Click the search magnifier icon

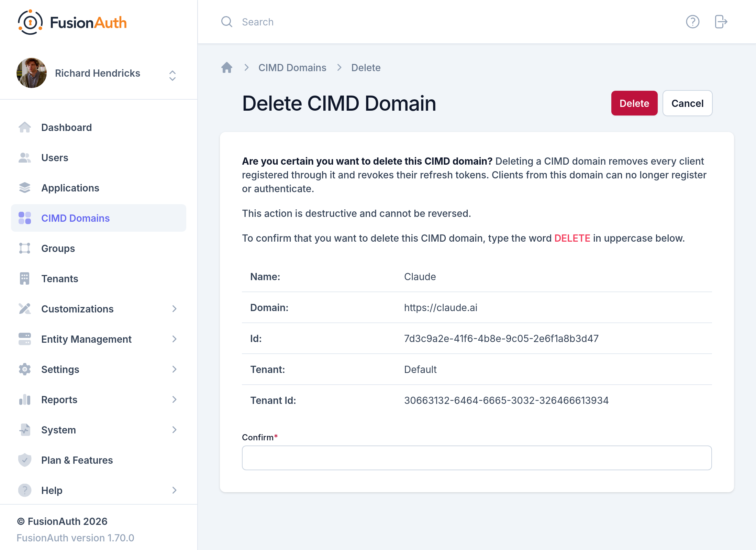pos(227,22)
